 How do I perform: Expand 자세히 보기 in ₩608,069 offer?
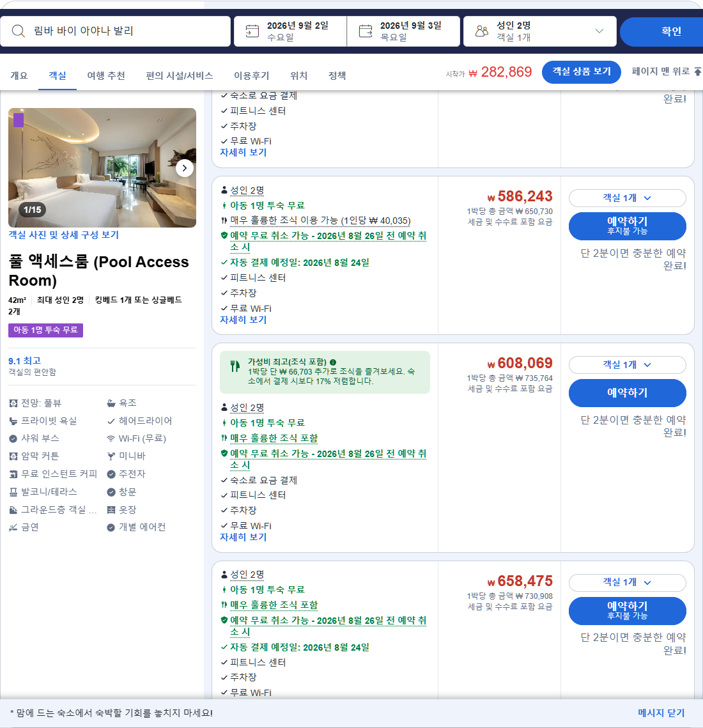coord(243,537)
